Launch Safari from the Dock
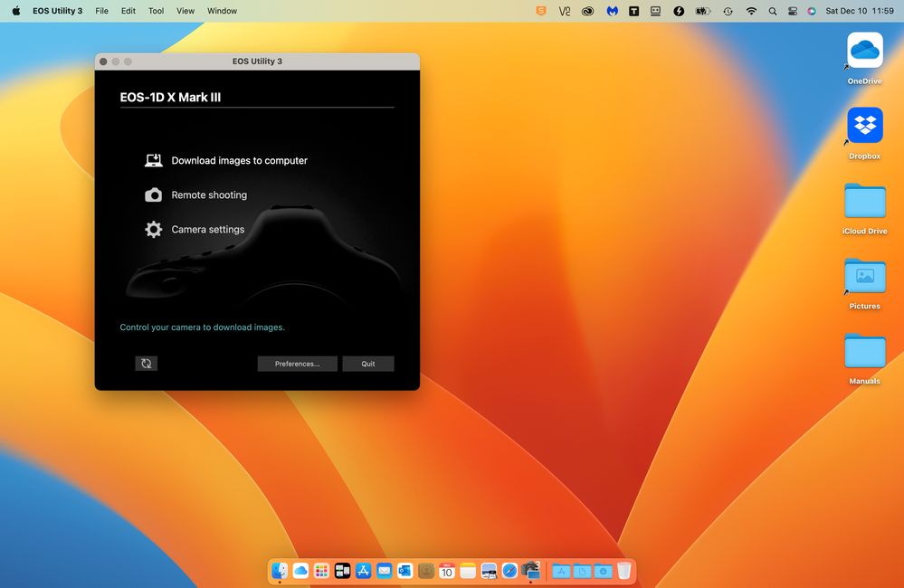904x588 pixels. click(x=509, y=571)
